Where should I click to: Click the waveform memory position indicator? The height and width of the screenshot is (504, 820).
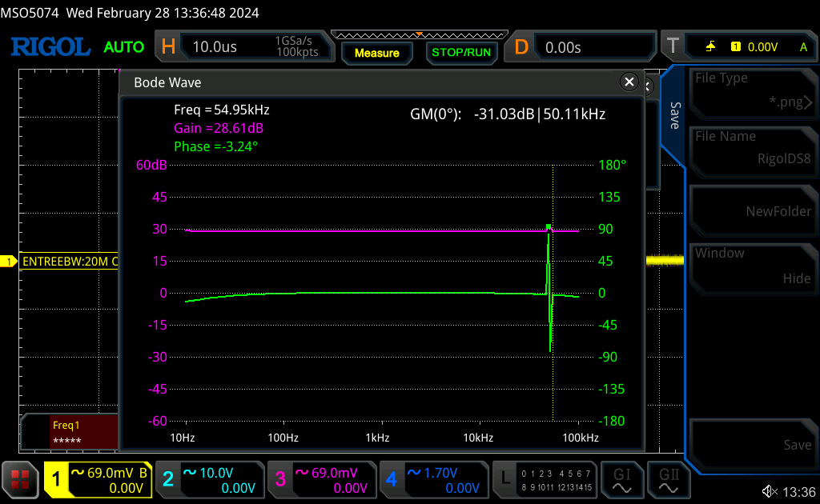pyautogui.click(x=420, y=35)
